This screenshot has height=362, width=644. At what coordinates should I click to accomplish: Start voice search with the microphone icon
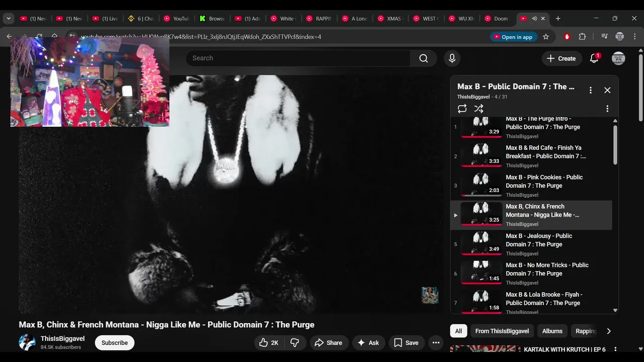[x=452, y=58]
